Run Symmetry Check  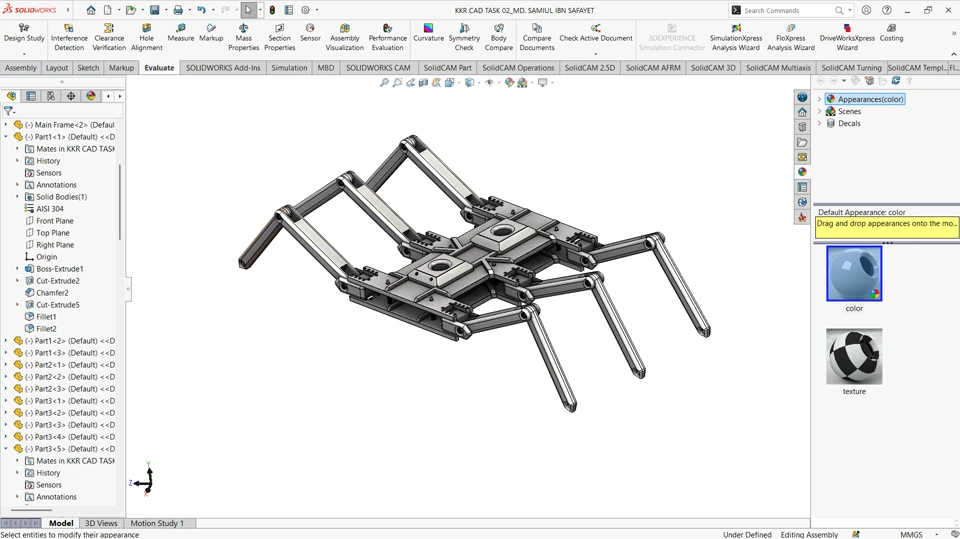pyautogui.click(x=464, y=37)
